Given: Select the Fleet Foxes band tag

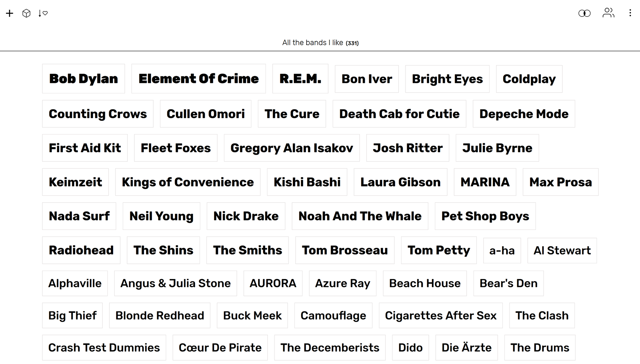Looking at the screenshot, I should tap(175, 148).
